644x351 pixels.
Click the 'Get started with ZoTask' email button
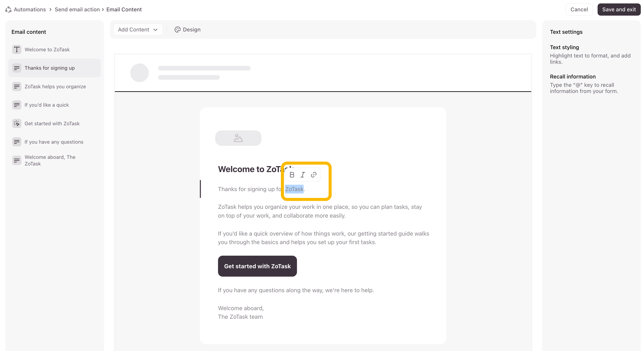tap(257, 266)
